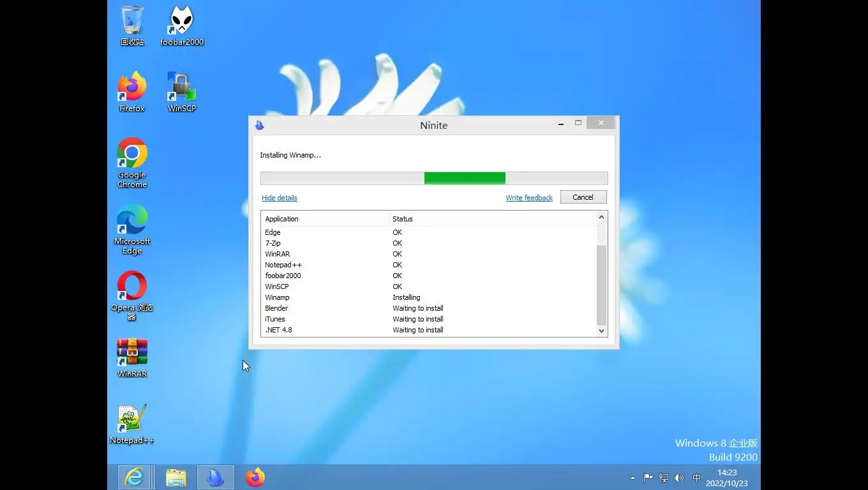Select the WinRAR row in the Ninite list
The width and height of the screenshot is (868, 490).
point(429,254)
